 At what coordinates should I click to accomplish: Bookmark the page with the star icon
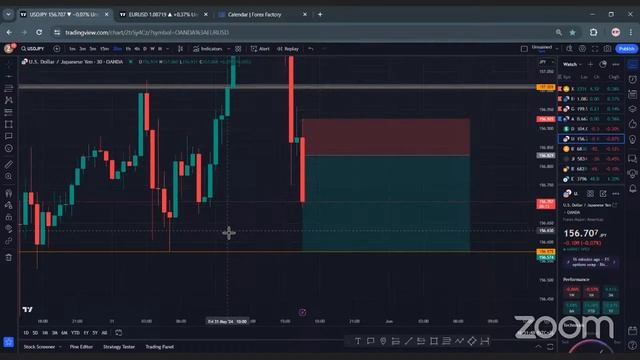tap(573, 32)
